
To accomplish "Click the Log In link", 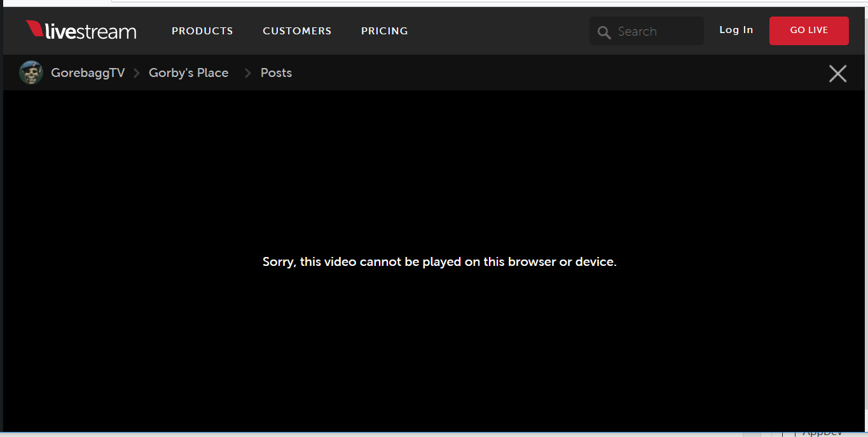I will pyautogui.click(x=736, y=30).
